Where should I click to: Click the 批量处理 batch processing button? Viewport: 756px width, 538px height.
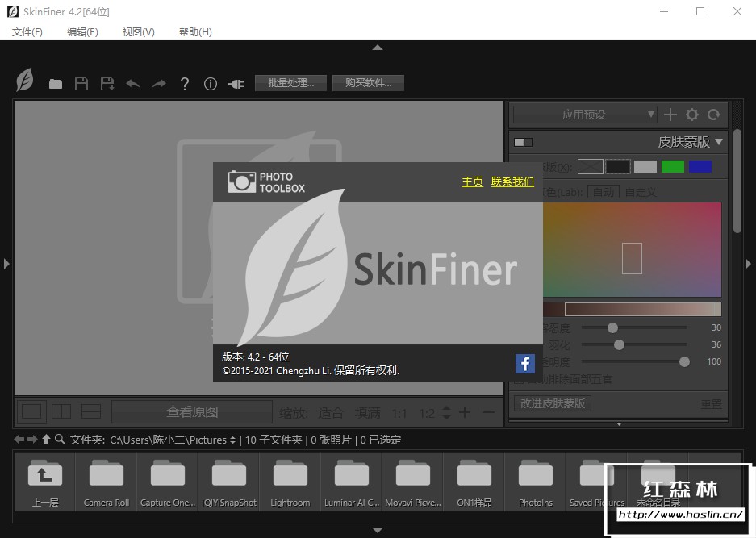pos(290,83)
